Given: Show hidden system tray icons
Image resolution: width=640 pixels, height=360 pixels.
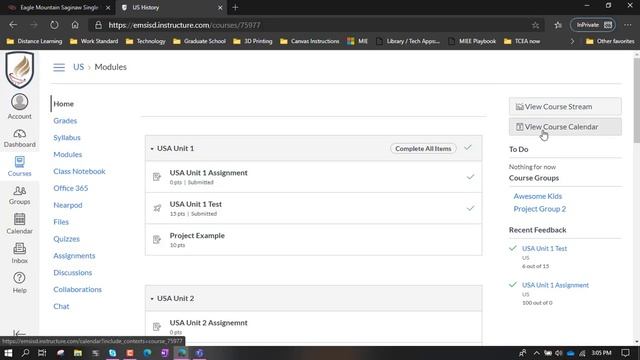Looking at the screenshot, I should point(537,353).
